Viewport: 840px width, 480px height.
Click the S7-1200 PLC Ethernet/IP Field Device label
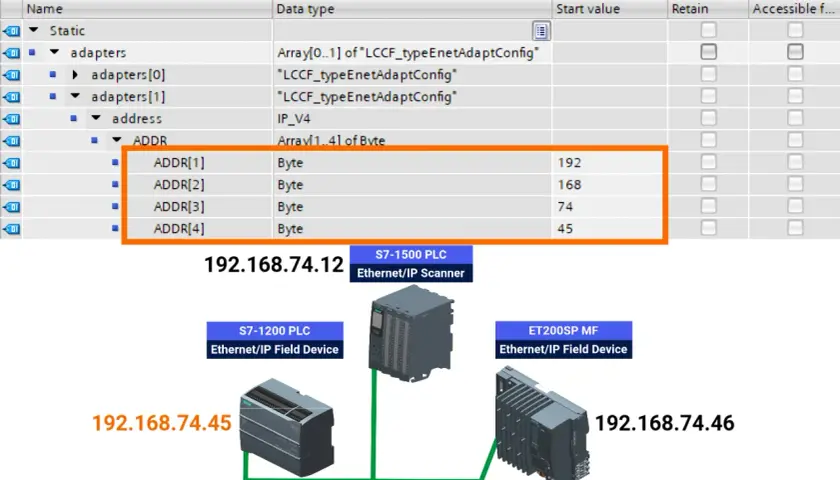tap(275, 340)
